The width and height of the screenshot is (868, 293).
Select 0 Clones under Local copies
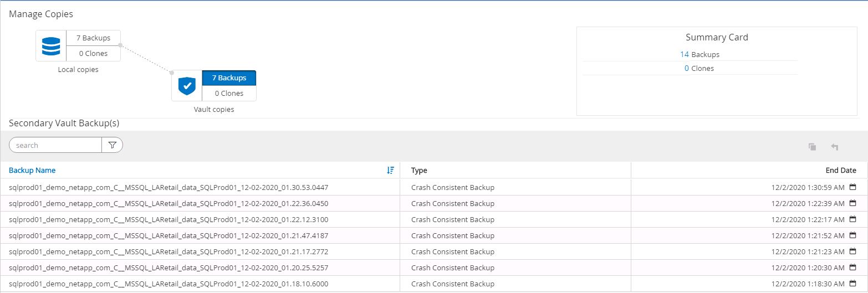(x=93, y=54)
